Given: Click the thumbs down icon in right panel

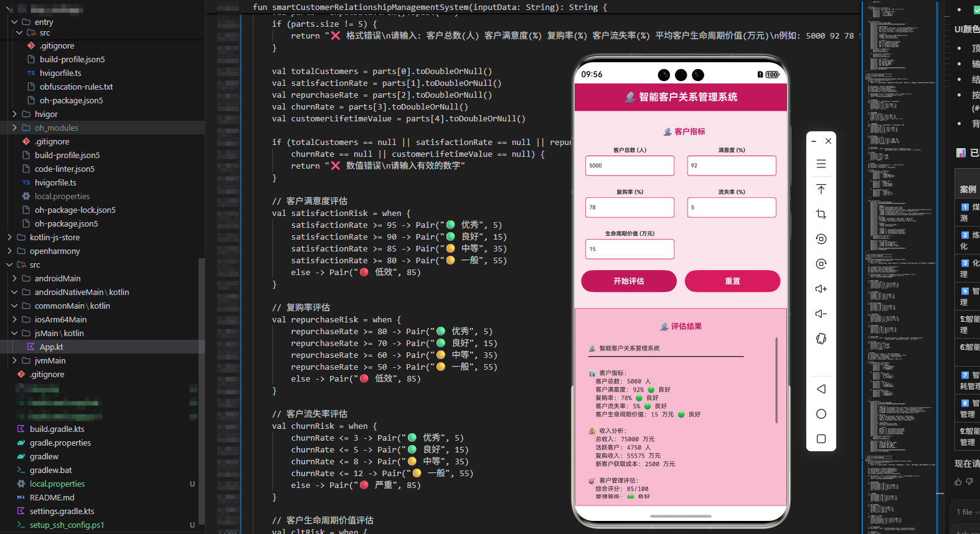Looking at the screenshot, I should pos(969,482).
